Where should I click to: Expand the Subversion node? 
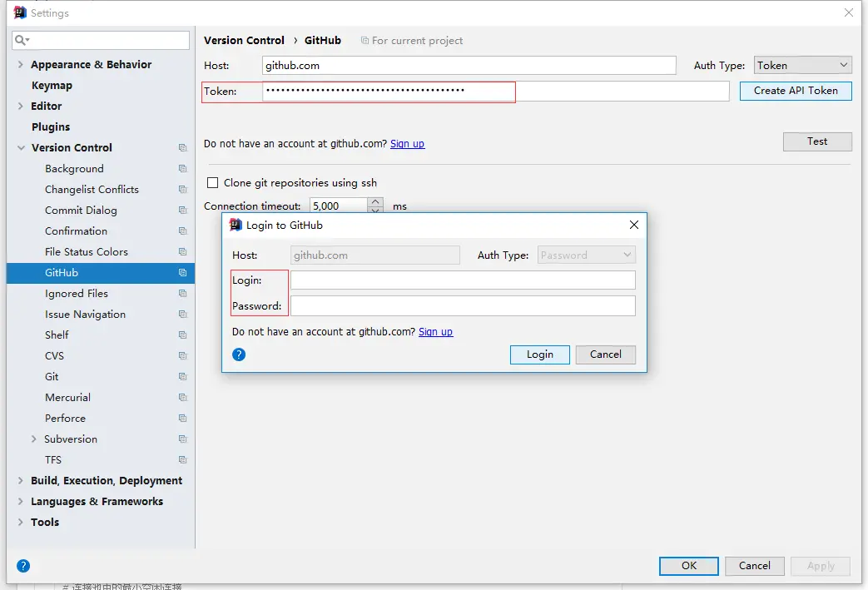point(34,439)
